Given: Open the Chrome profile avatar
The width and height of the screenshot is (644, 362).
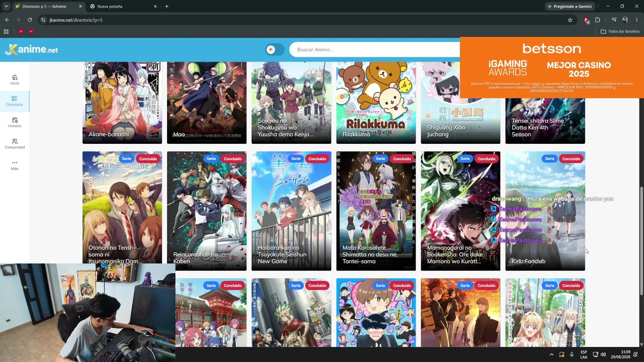Looking at the screenshot, I should click(625, 20).
